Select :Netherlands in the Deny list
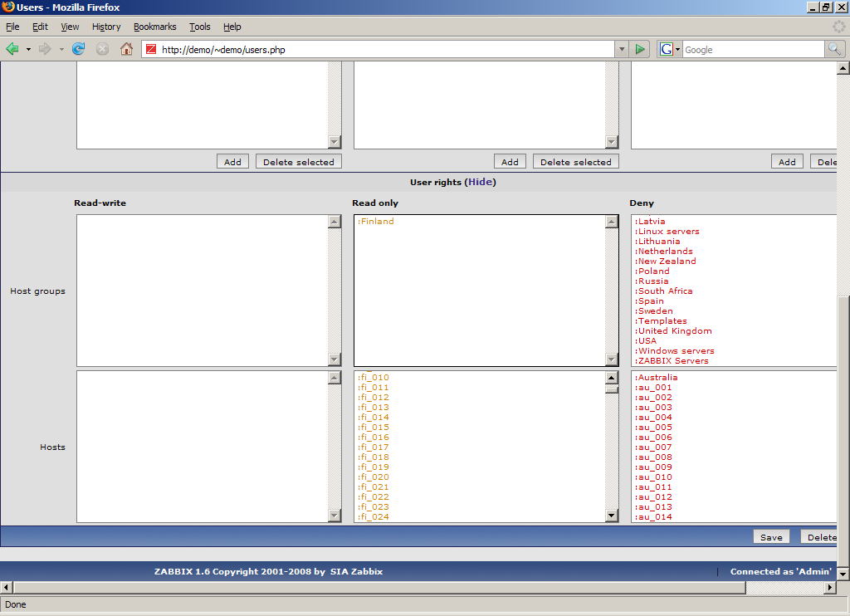This screenshot has height=616, width=850. coord(663,251)
